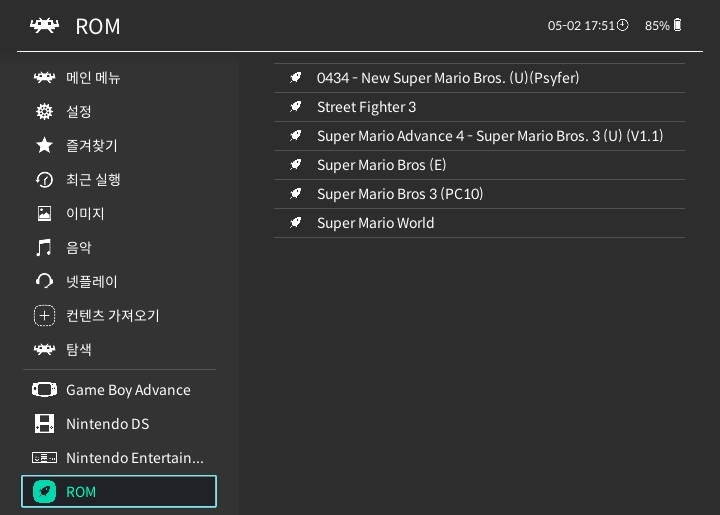This screenshot has width=720, height=515.
Task: Launch Street Fighter 3 entry
Action: click(479, 107)
